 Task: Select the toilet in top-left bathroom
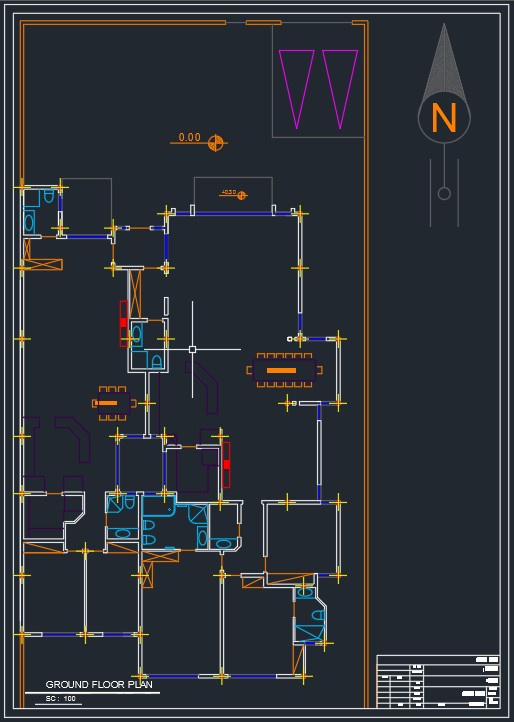(x=49, y=196)
